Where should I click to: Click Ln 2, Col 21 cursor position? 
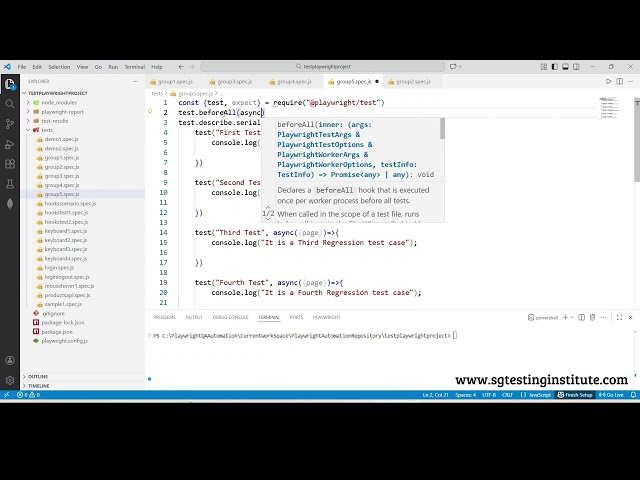(x=435, y=395)
